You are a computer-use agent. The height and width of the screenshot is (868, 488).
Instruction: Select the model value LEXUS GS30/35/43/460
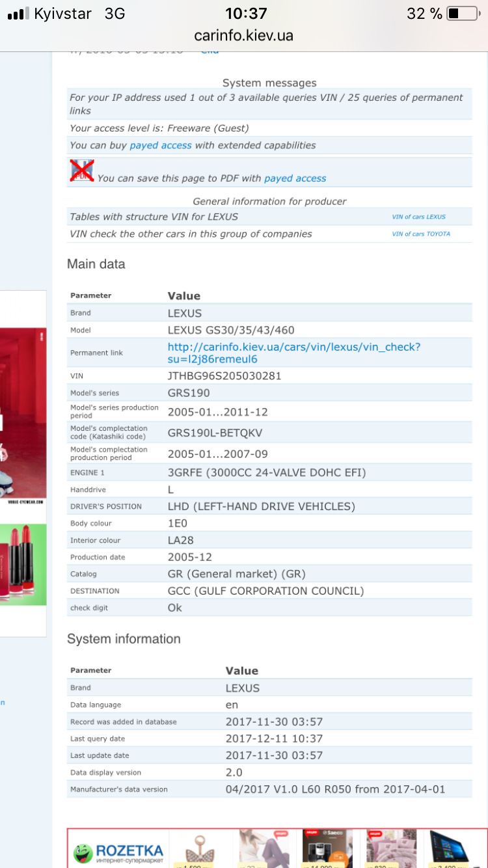(x=231, y=330)
